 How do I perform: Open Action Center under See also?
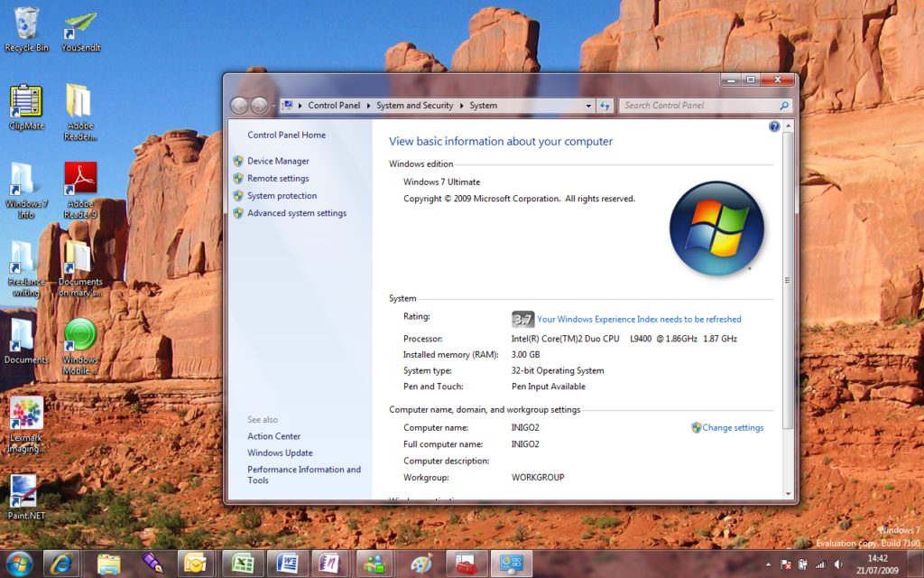pos(274,436)
